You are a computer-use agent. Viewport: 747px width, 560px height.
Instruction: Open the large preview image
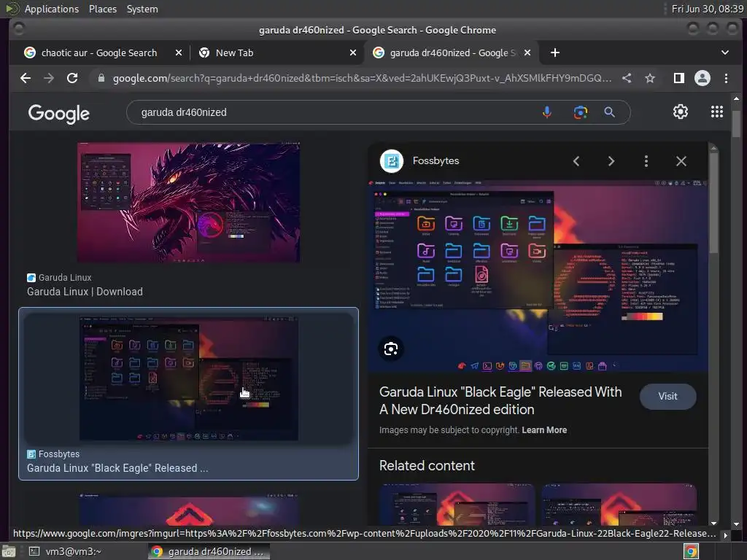click(538, 276)
